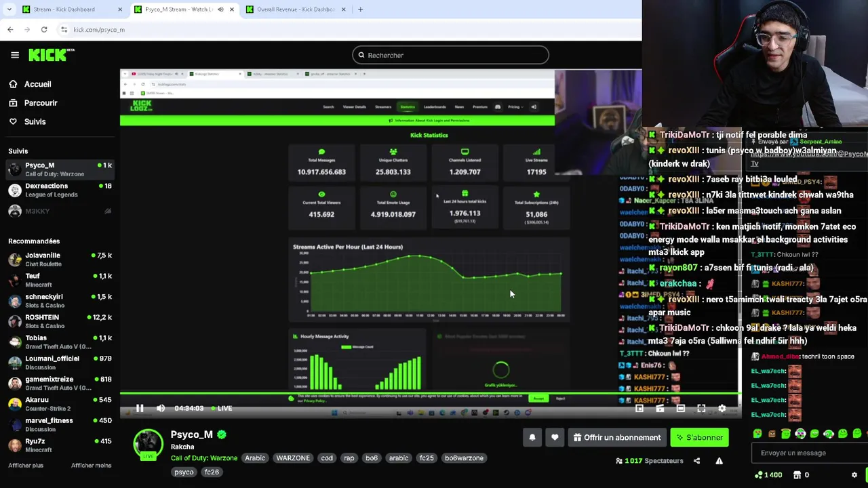The width and height of the screenshot is (868, 488).
Task: Select the bo6 tag
Action: click(x=372, y=458)
